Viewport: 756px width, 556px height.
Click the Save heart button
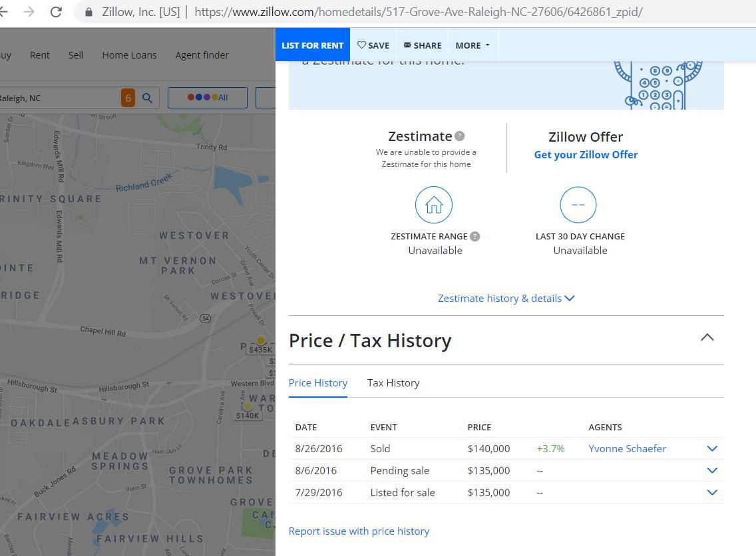coord(373,45)
